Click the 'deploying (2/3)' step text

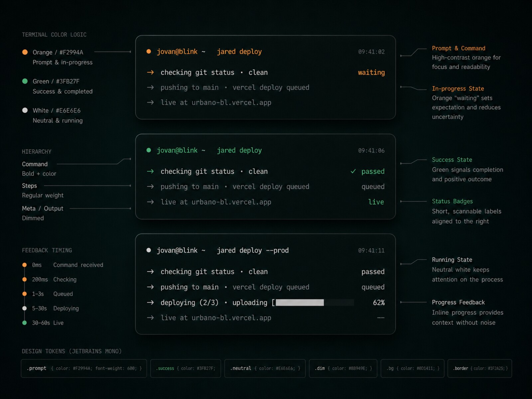tap(190, 303)
